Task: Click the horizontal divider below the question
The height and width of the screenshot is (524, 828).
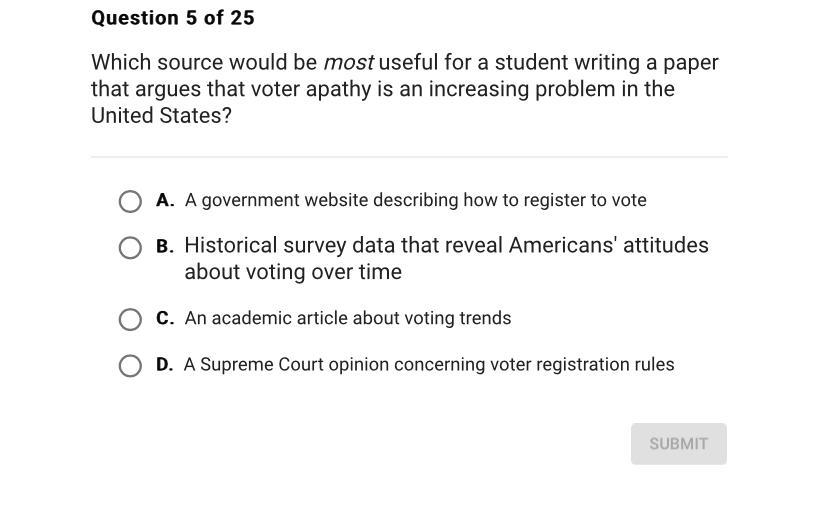Action: tap(409, 157)
